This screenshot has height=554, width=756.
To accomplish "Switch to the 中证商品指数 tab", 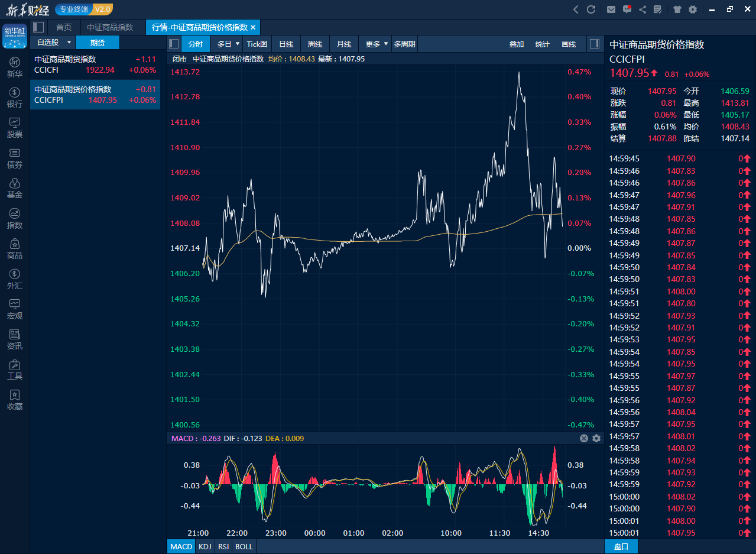I will (110, 27).
